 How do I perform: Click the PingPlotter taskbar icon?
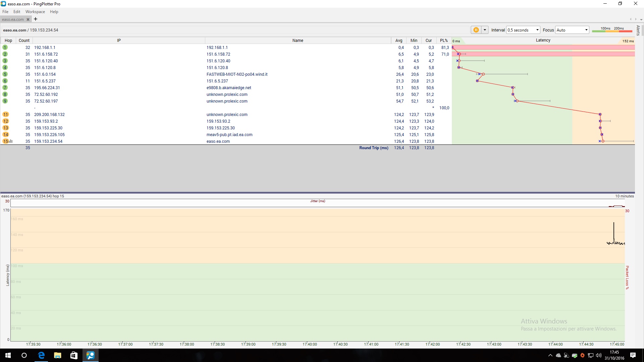tap(91, 355)
